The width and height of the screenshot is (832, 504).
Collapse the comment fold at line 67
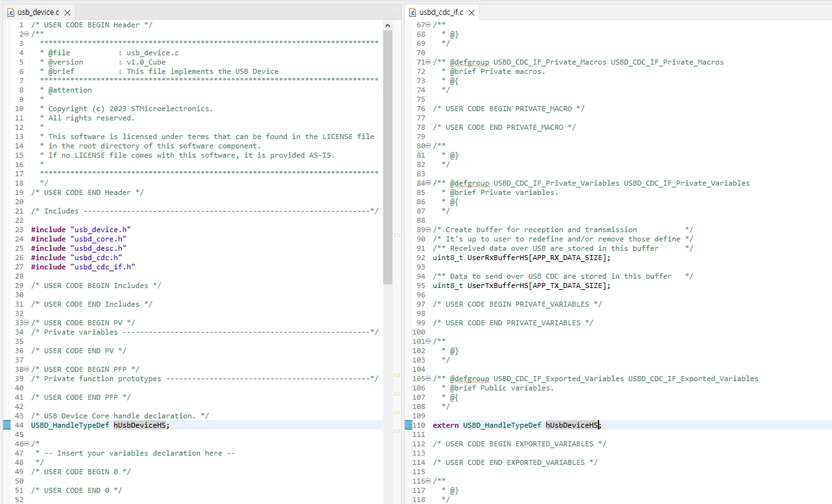(428, 25)
